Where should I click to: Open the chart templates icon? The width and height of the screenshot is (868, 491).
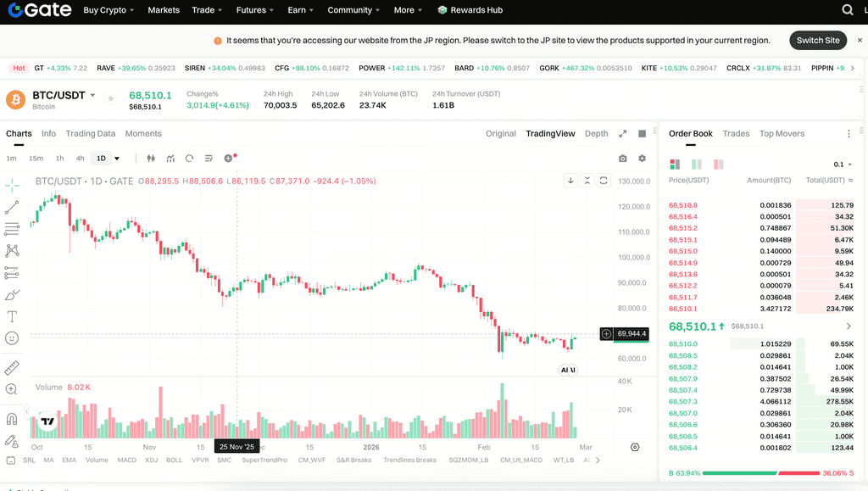pyautogui.click(x=209, y=159)
